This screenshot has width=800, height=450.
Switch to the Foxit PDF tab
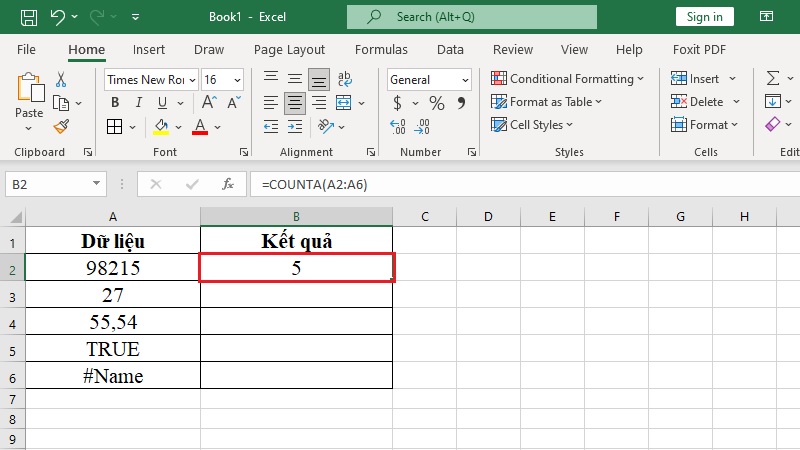point(699,49)
